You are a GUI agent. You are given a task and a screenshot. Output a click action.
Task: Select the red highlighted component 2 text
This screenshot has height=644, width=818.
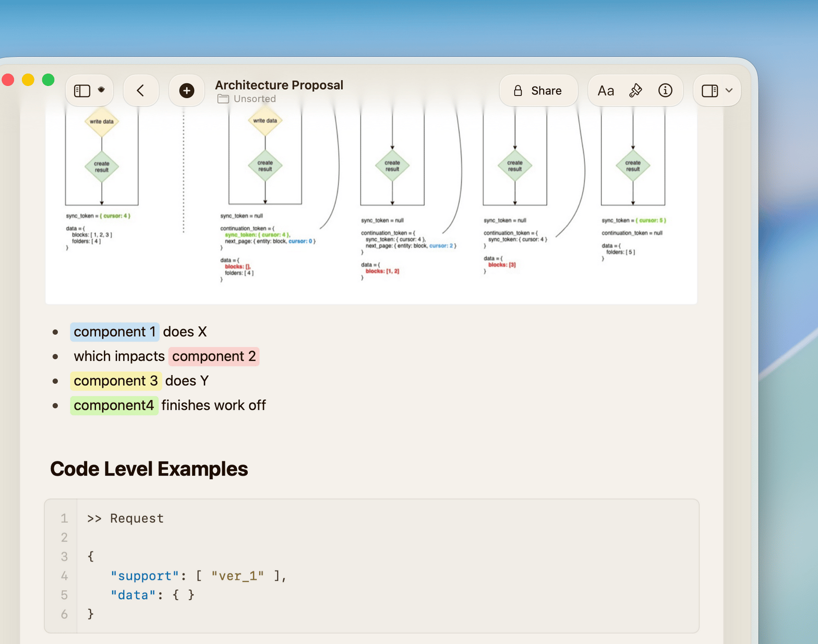pyautogui.click(x=214, y=356)
